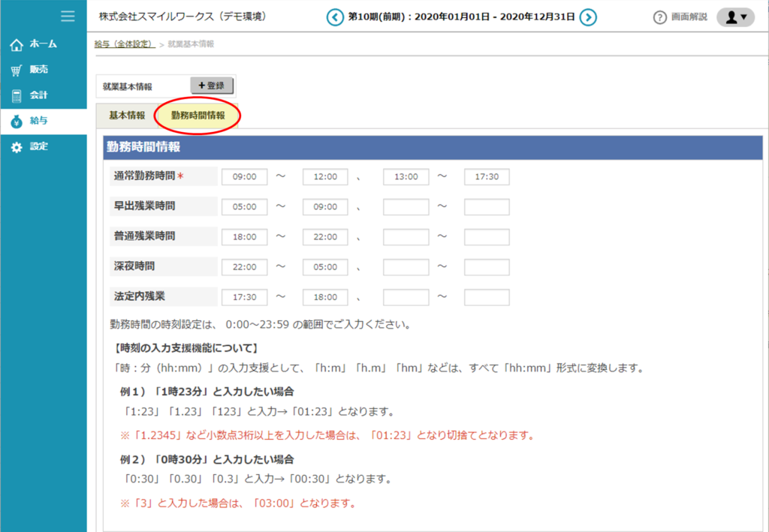Click the 例１）「1時23分」 heading
Viewport: 769px width, 532px height.
207,392
